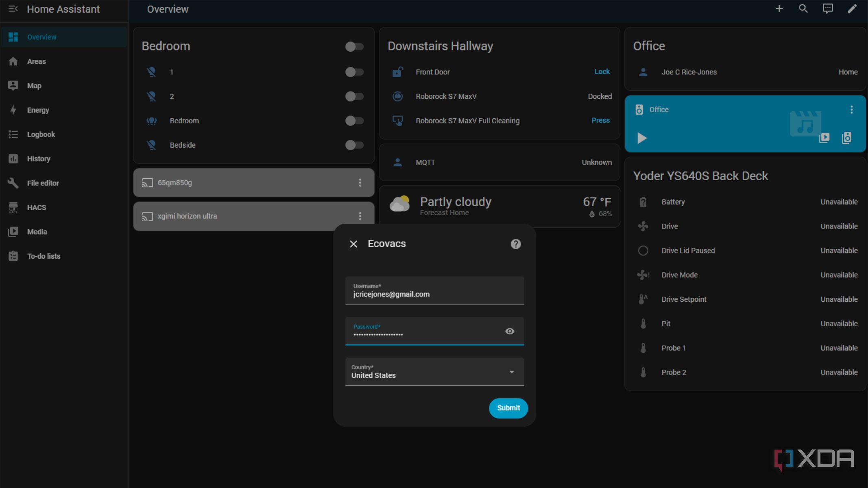Close the Ecovacs dialog
This screenshot has width=868, height=488.
(353, 244)
